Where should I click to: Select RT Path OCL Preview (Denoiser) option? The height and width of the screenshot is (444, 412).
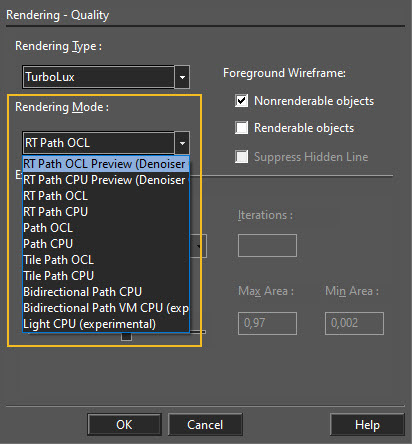[106, 164]
